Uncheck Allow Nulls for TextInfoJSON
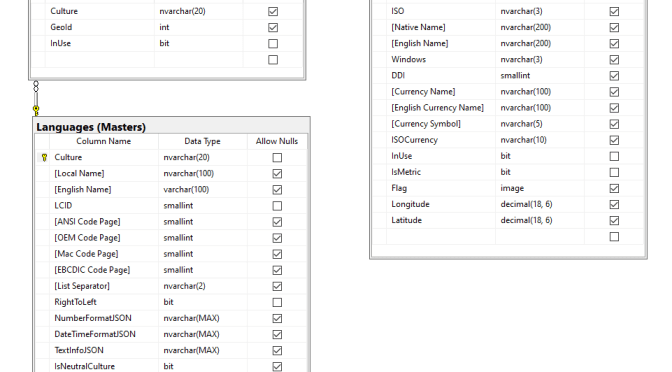Screen dimensions: 672x372 (277, 351)
